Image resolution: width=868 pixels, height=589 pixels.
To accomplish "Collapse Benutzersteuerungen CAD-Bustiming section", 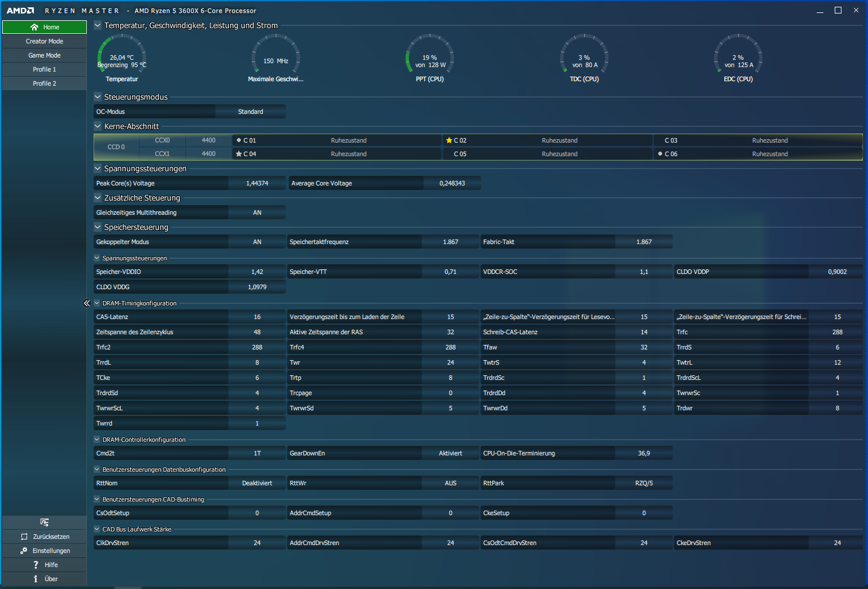I will click(x=97, y=499).
